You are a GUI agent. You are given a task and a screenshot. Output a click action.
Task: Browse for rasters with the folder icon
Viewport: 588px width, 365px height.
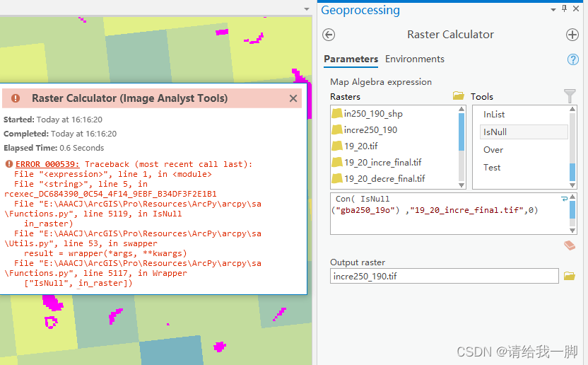click(x=458, y=96)
